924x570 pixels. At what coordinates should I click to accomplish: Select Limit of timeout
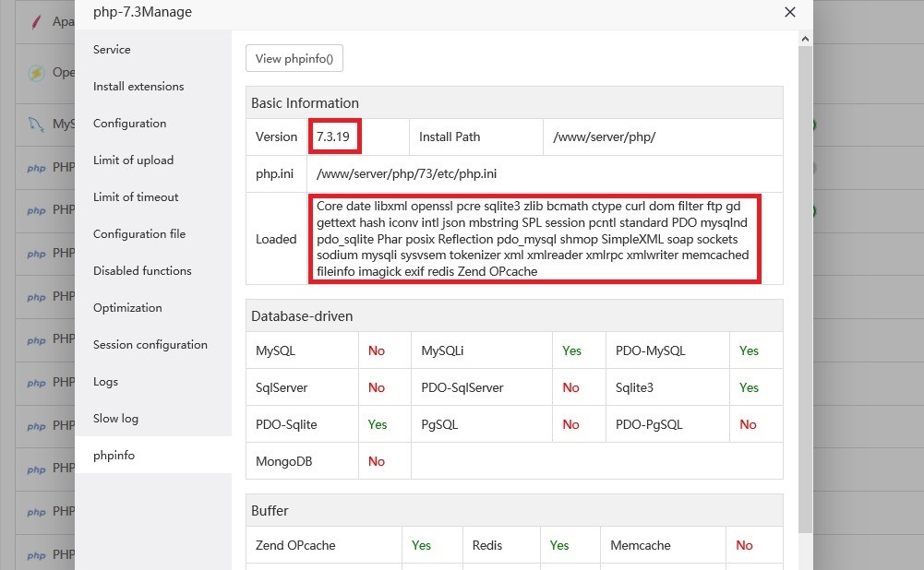[136, 197]
